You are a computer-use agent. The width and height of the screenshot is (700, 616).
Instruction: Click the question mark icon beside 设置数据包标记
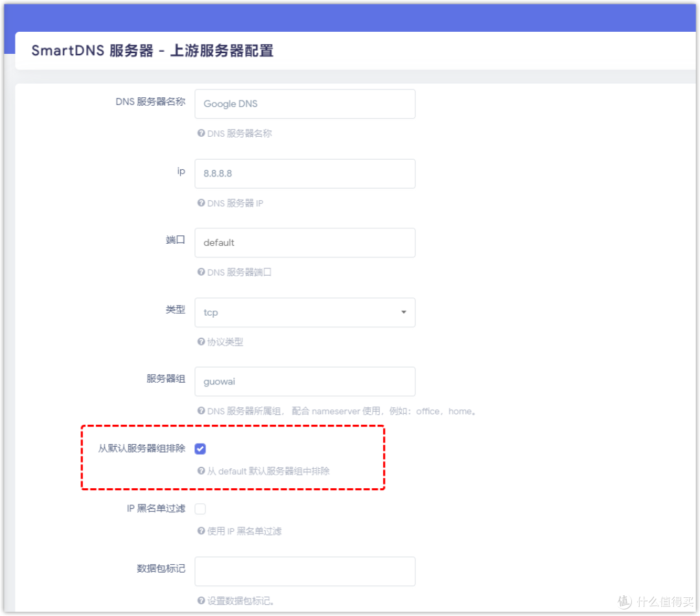tap(200, 601)
